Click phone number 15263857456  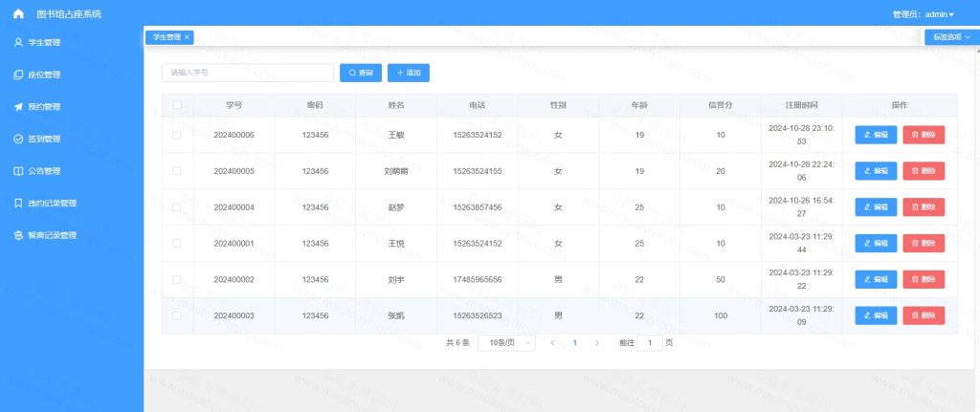(478, 207)
